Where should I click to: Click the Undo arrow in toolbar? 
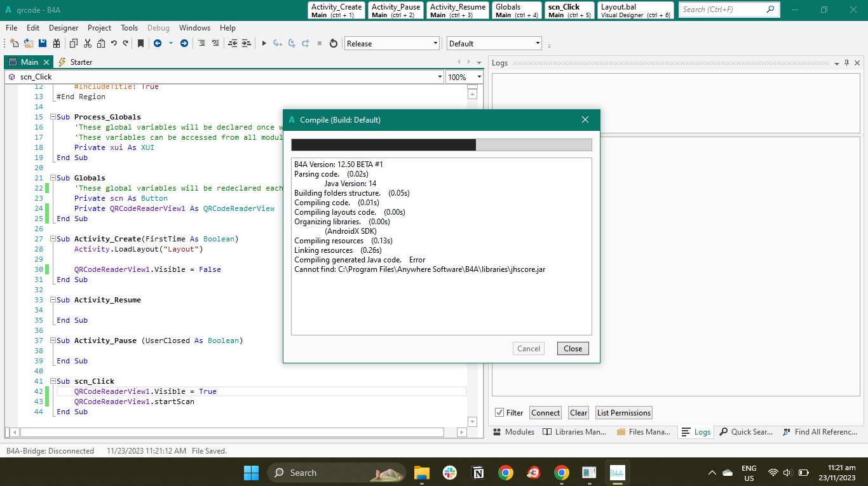(114, 43)
